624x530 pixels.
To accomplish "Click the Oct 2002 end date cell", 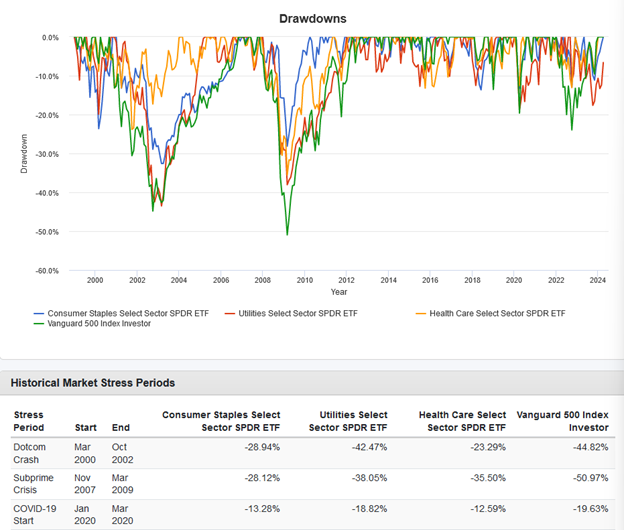I will point(122,453).
